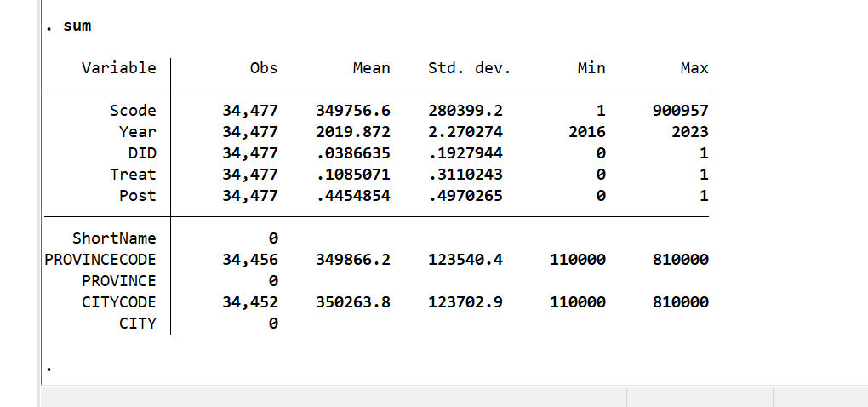Select the ShortName variable name
868x407 pixels.
pos(115,238)
